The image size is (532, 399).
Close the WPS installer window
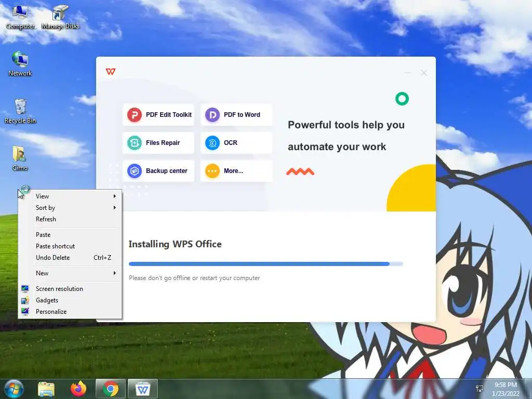pyautogui.click(x=424, y=73)
